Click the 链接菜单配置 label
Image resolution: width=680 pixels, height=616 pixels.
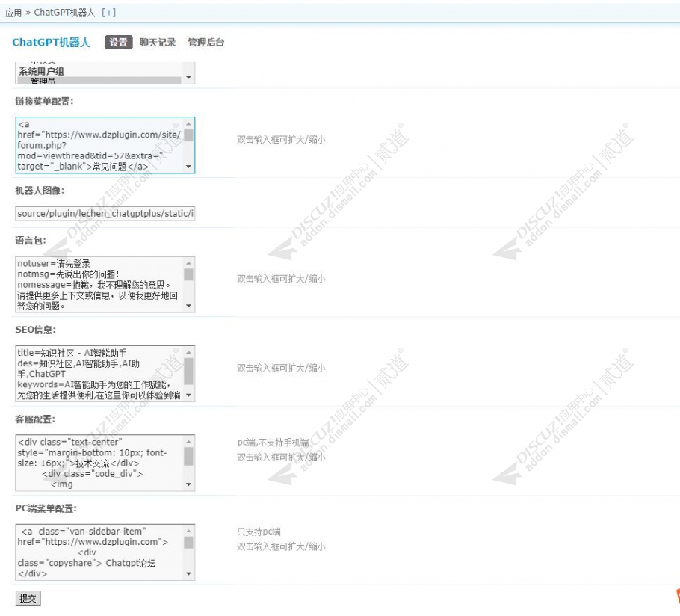click(44, 102)
